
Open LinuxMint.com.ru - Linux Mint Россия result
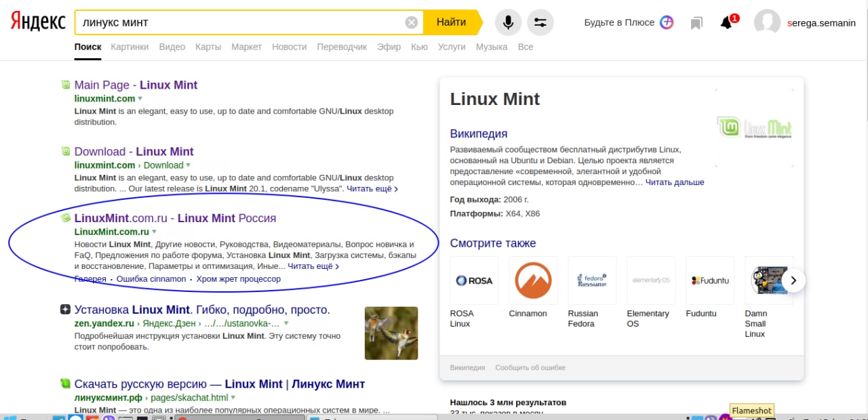(x=176, y=218)
